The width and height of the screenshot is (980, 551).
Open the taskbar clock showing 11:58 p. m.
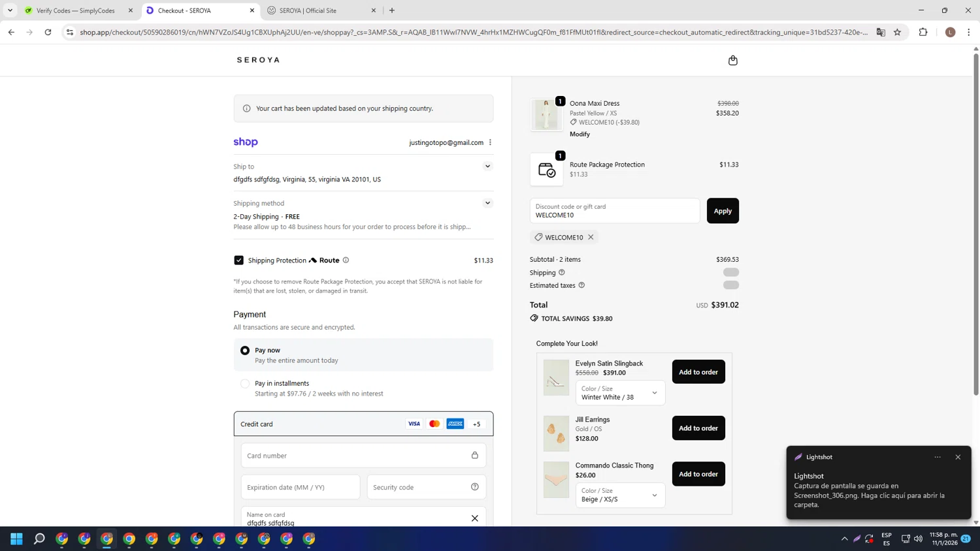[x=943, y=539]
